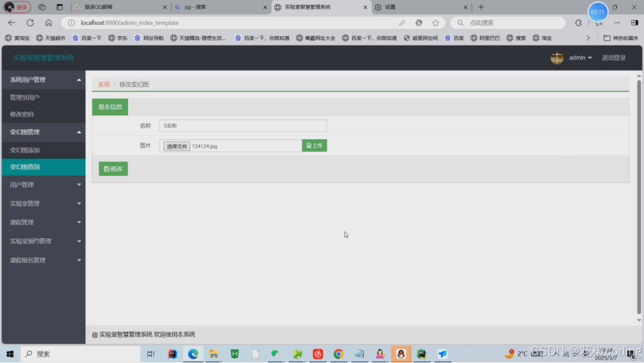The image size is (644, 363).
Task: Switch to the 设置 browser tab
Action: 421,7
